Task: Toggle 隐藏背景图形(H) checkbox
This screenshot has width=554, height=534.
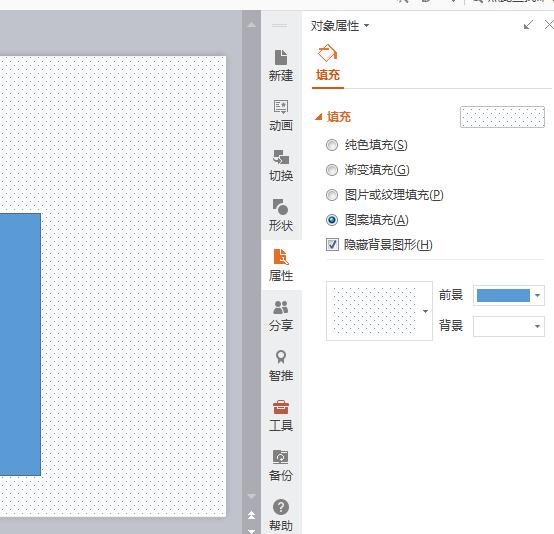Action: [x=332, y=245]
